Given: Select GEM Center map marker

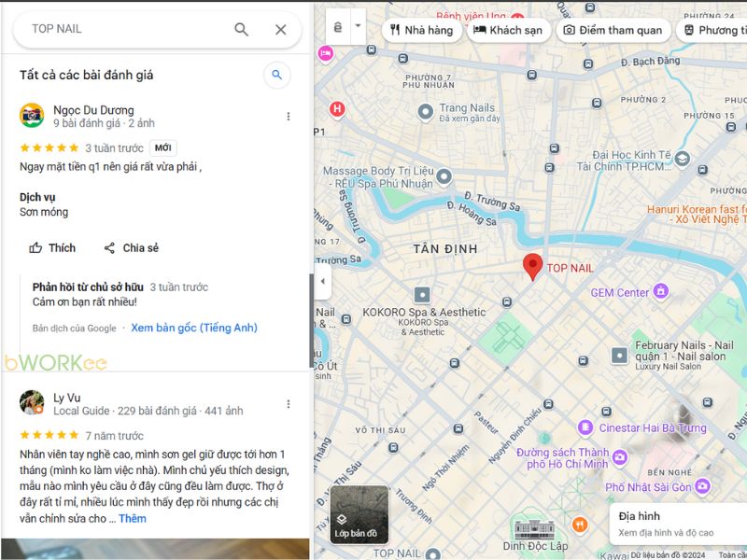Looking at the screenshot, I should pos(661,290).
